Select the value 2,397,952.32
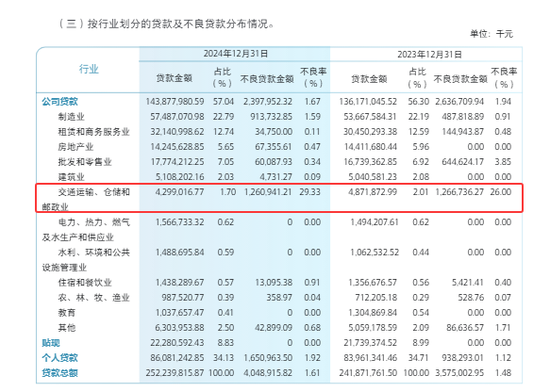Image resolution: width=550 pixels, height=392 pixels. coord(268,102)
